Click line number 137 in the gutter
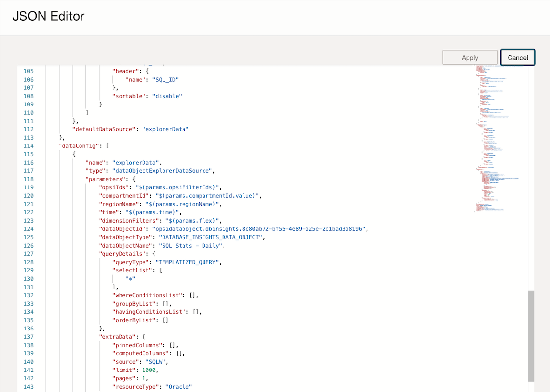550x392 pixels. [x=28, y=337]
